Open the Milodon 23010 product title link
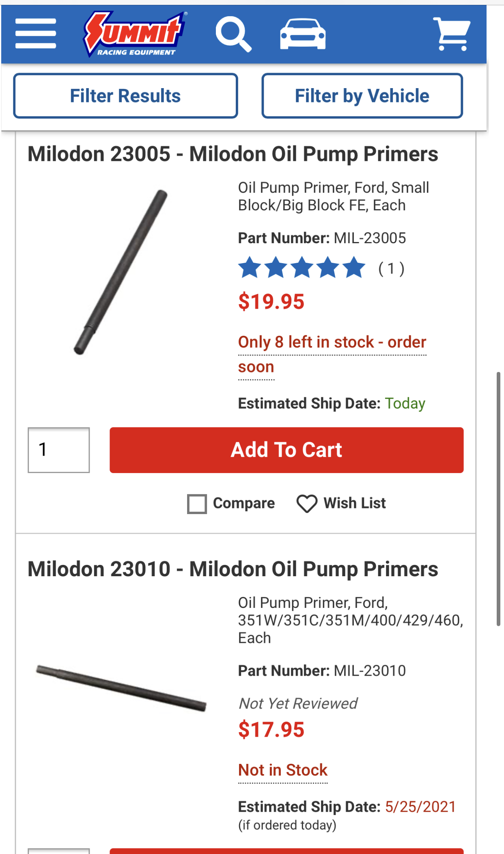Viewport: 504px width, 854px height. click(x=233, y=569)
